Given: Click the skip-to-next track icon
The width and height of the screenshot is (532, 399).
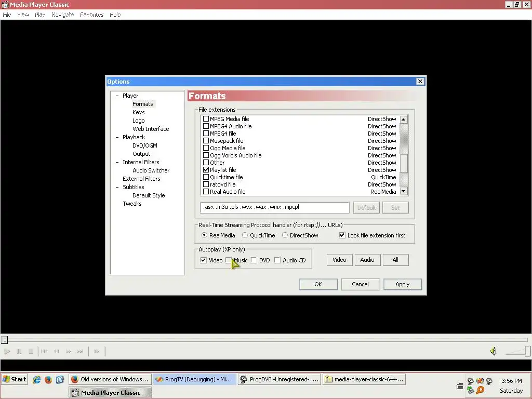Looking at the screenshot, I should (80, 352).
